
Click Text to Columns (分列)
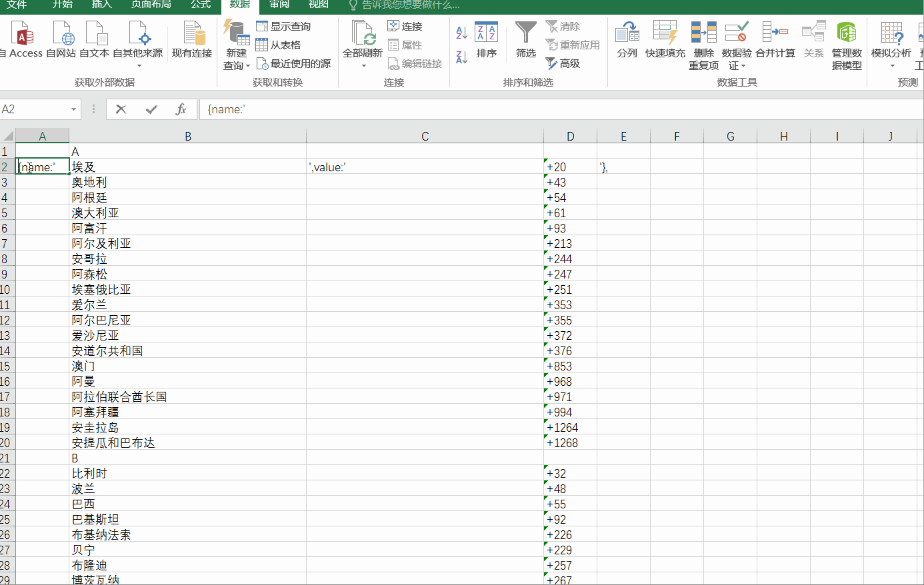[x=627, y=40]
